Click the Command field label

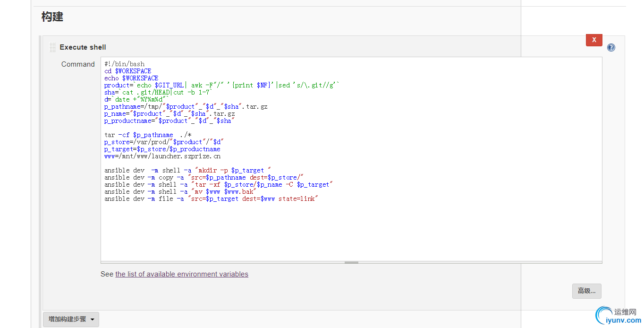pyautogui.click(x=78, y=64)
